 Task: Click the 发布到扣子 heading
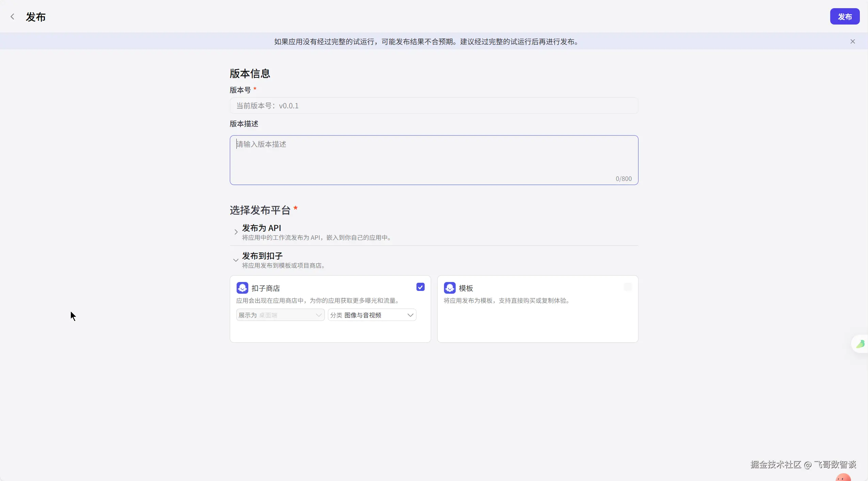(262, 256)
